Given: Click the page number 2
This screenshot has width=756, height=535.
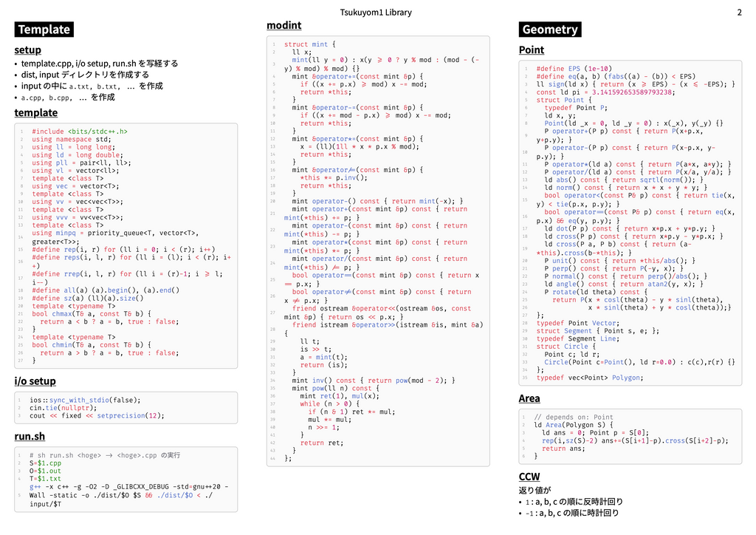Looking at the screenshot, I should pos(739,13).
